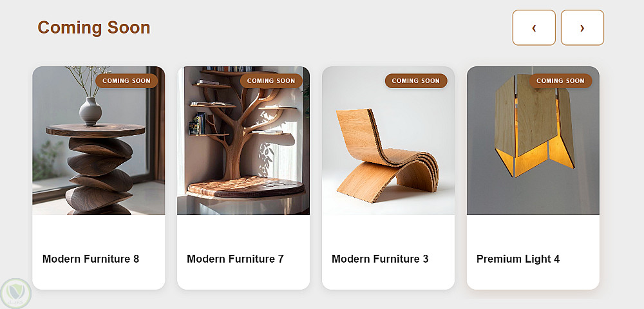
Task: Click Coming Soon badge on Modern Furniture 3
Action: 416,81
